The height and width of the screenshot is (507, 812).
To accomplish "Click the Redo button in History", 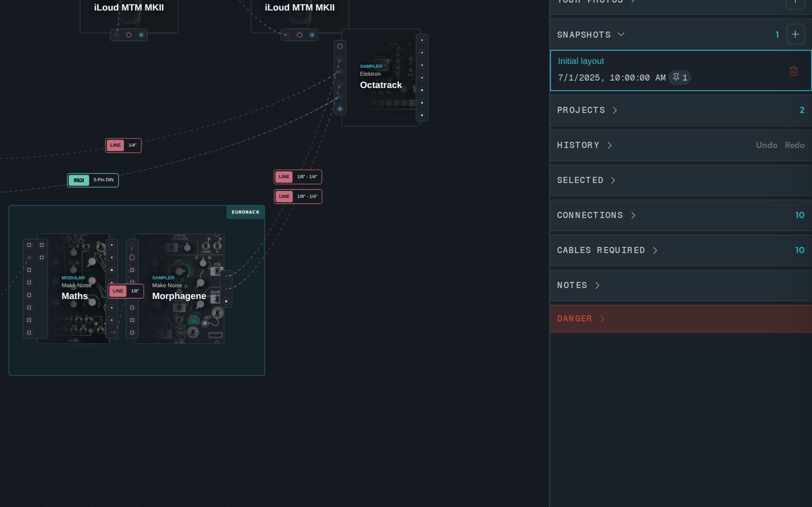I will click(x=794, y=145).
